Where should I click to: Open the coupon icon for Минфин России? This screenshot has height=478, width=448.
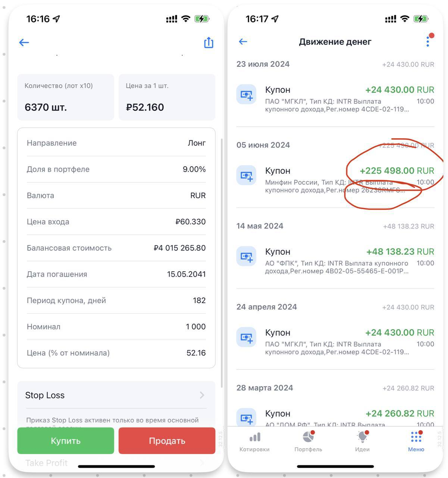(246, 175)
